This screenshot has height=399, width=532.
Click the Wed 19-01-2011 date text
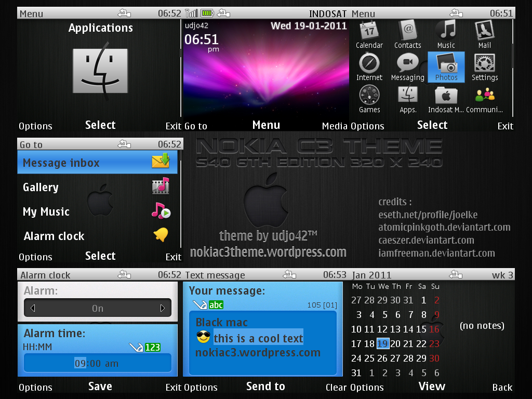pyautogui.click(x=309, y=26)
